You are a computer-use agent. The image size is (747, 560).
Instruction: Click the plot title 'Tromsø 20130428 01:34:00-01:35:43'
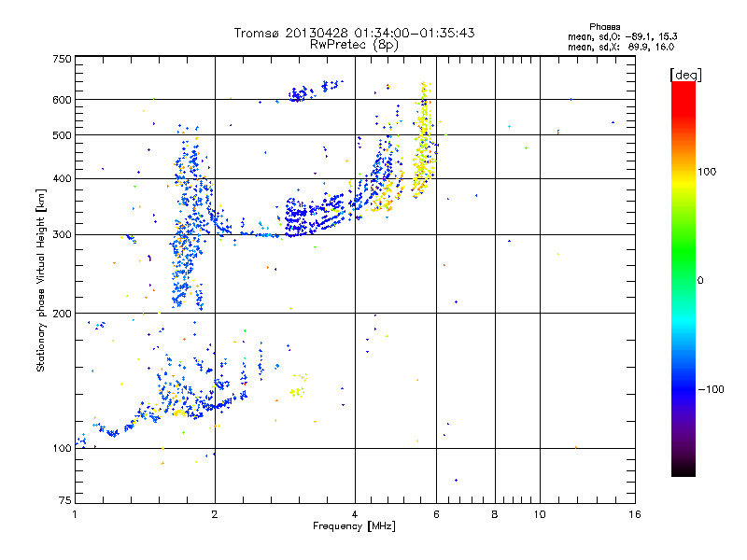(354, 33)
